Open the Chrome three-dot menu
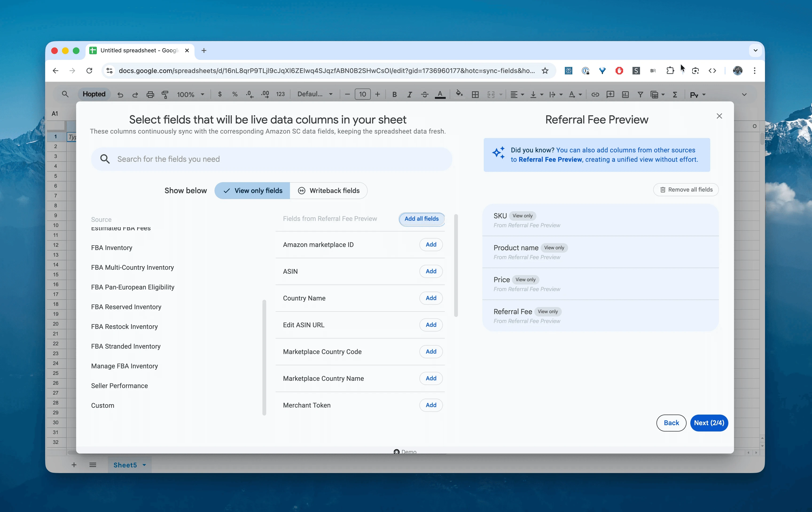The height and width of the screenshot is (512, 812). (x=754, y=71)
